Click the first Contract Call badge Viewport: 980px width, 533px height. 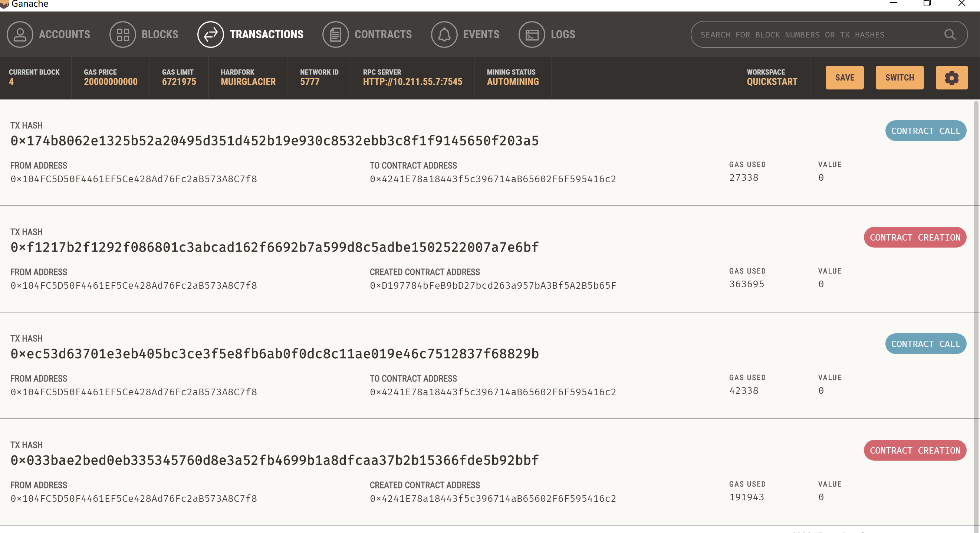925,131
